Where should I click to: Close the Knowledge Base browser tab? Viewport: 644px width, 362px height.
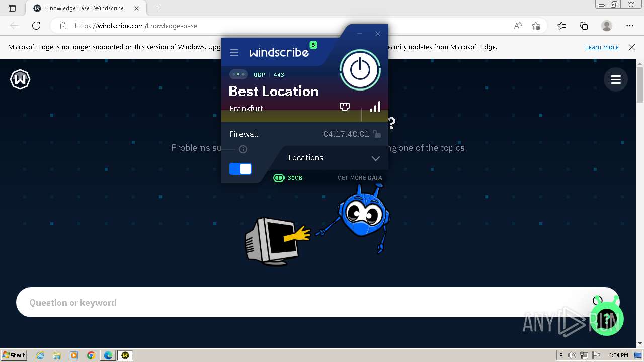click(137, 8)
